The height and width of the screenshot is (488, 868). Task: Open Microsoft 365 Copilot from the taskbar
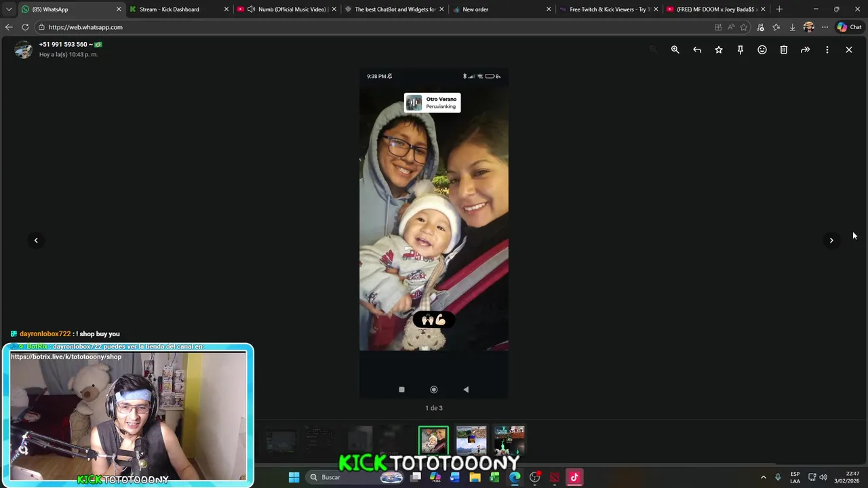click(x=435, y=477)
